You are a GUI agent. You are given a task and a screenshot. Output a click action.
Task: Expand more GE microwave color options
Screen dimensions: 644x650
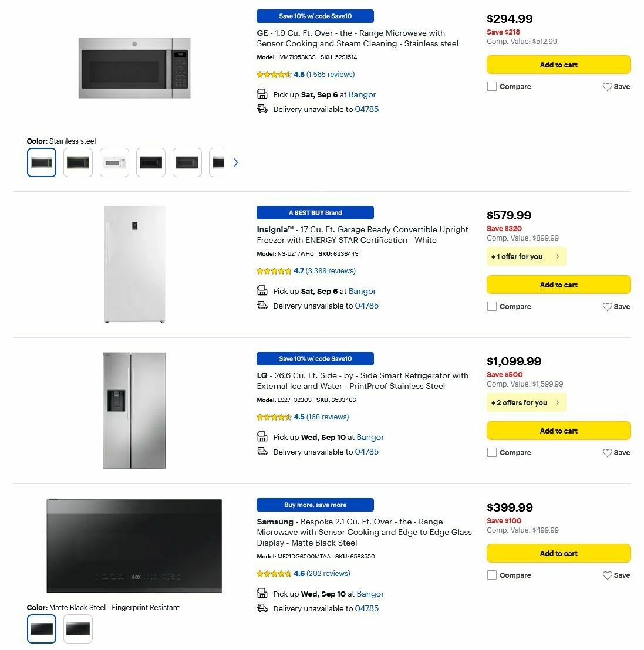tap(236, 162)
